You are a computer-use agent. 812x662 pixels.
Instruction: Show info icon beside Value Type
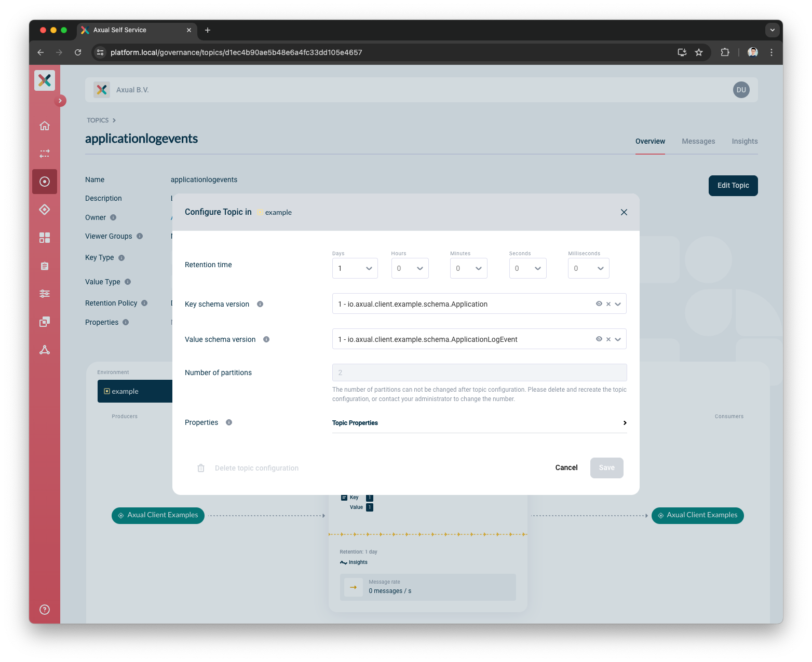[128, 282]
